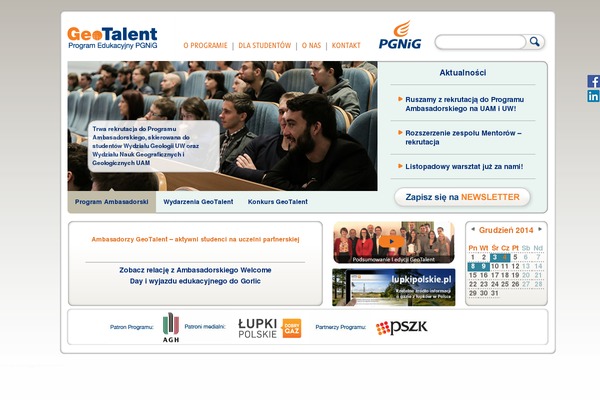
Task: Click the PGNiG logo
Action: pyautogui.click(x=400, y=35)
